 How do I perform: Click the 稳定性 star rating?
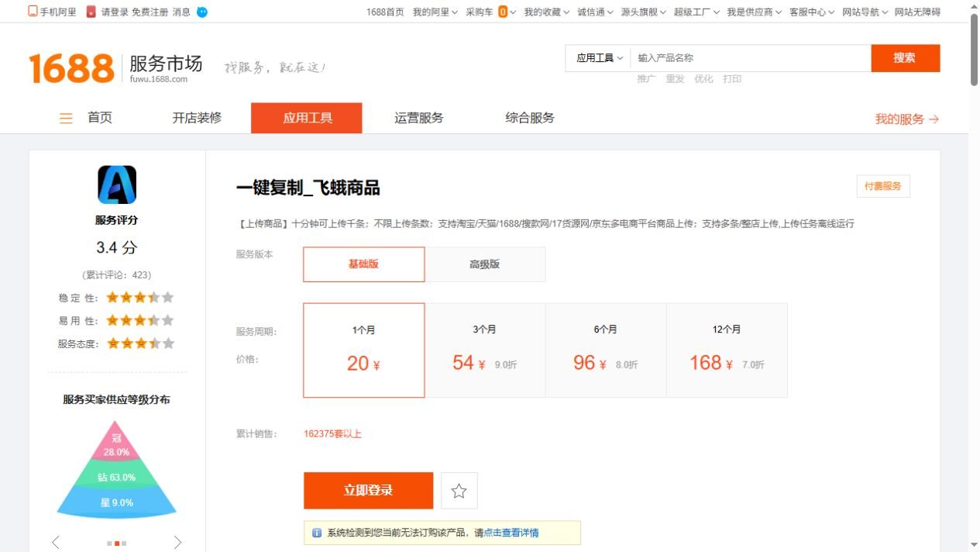click(x=140, y=298)
